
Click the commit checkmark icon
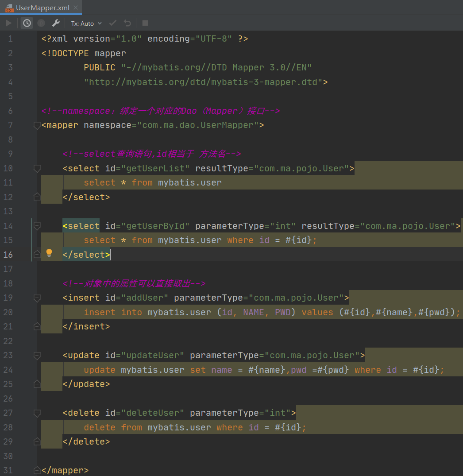[x=113, y=23]
